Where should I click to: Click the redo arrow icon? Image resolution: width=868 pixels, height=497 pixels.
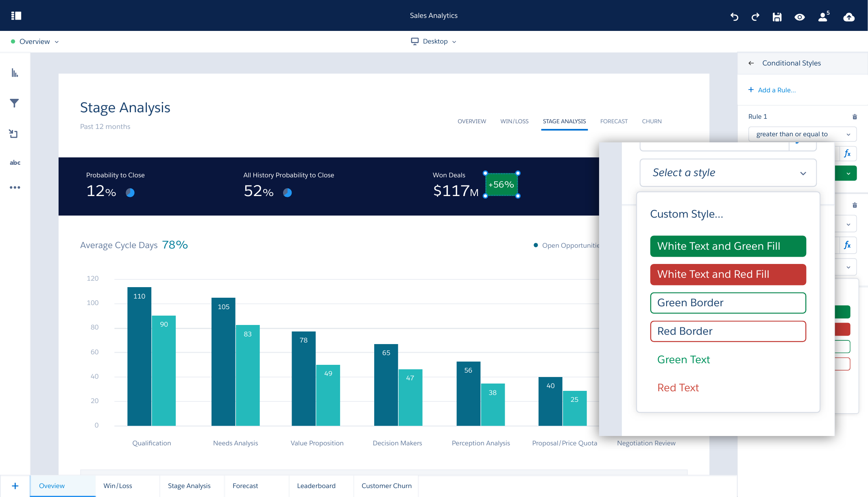(x=755, y=17)
